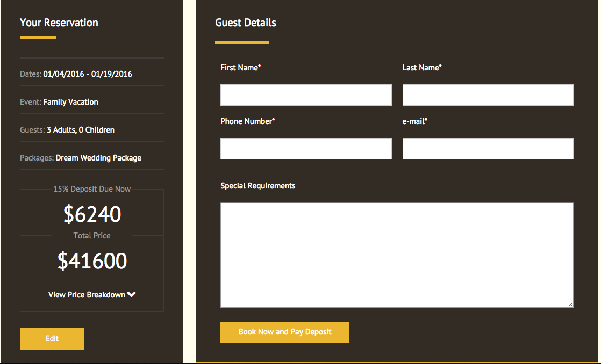Click the $6240 deposit amount
The width and height of the screenshot is (601, 364).
coord(92,214)
